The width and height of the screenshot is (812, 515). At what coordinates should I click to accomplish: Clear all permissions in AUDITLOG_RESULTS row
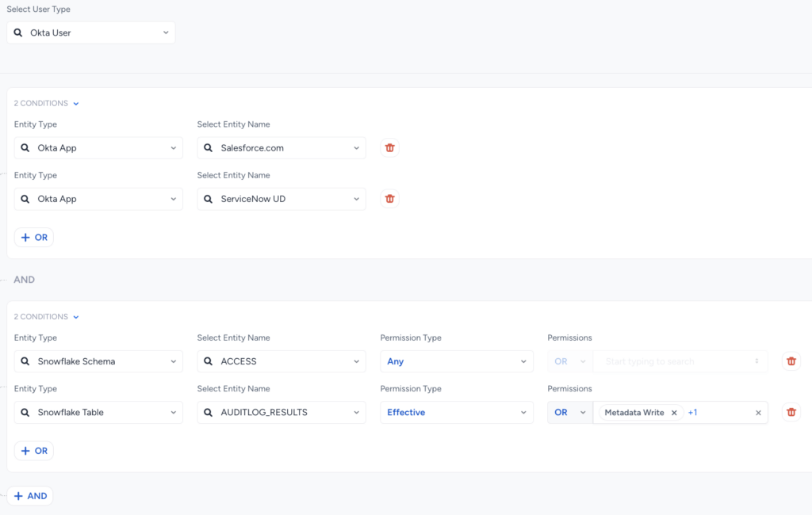point(758,413)
